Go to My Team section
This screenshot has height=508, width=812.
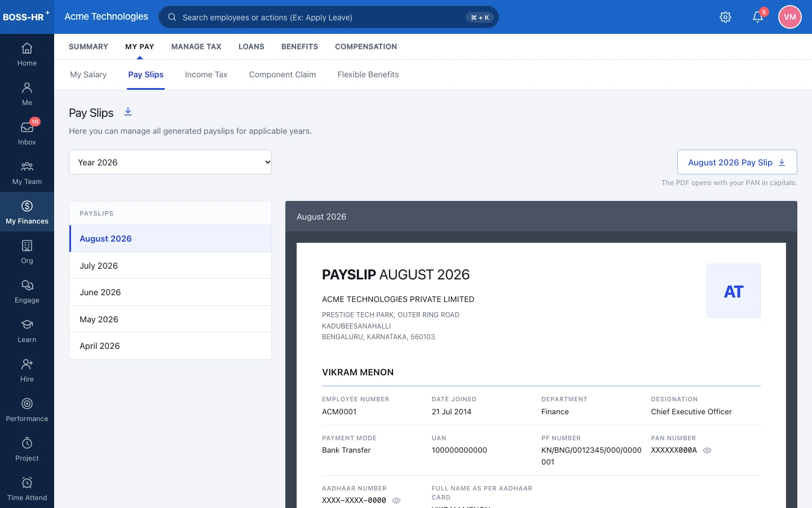coord(27,173)
